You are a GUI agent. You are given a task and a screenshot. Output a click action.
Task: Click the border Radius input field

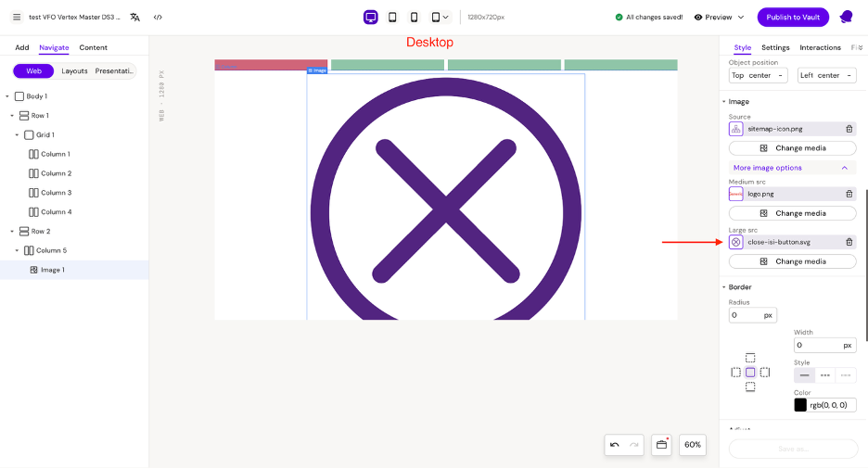[x=747, y=315]
